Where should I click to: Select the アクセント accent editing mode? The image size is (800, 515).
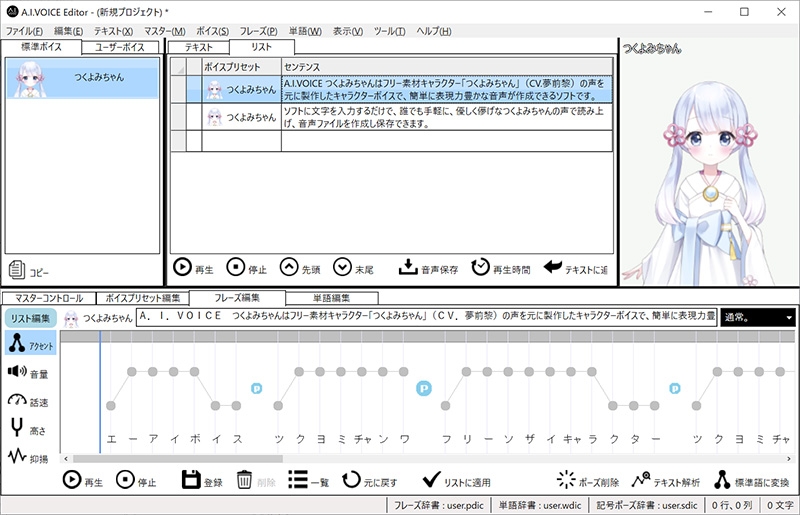31,343
